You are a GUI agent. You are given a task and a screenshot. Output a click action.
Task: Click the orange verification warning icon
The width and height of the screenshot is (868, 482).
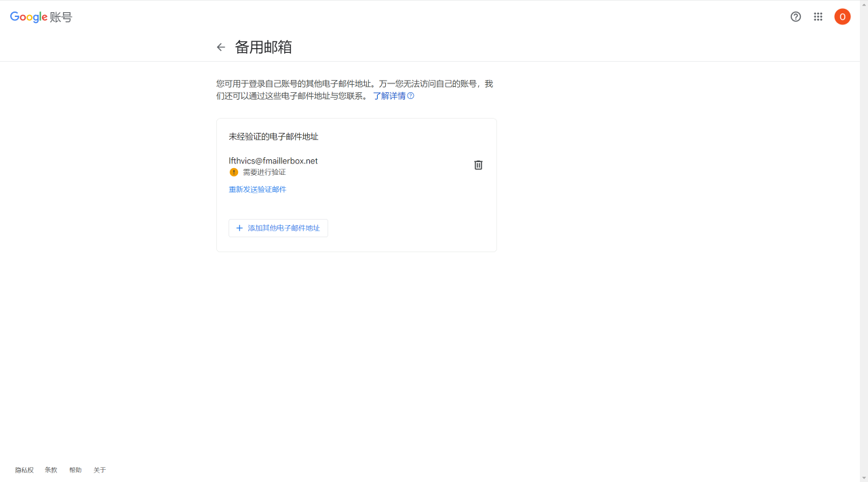point(234,172)
